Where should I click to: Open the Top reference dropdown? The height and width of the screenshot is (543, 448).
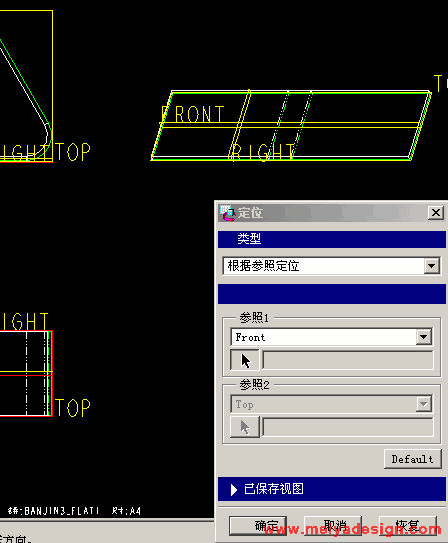(x=424, y=404)
